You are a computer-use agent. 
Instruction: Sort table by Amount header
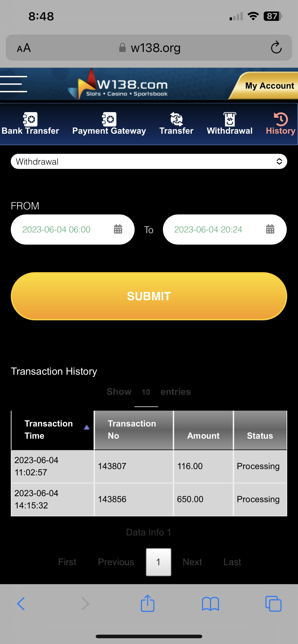coord(203,436)
